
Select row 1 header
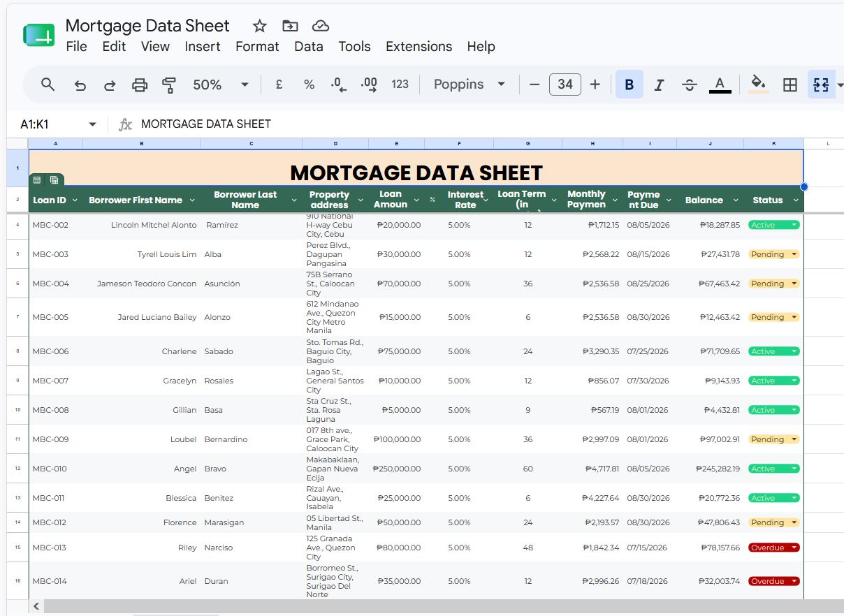point(17,168)
